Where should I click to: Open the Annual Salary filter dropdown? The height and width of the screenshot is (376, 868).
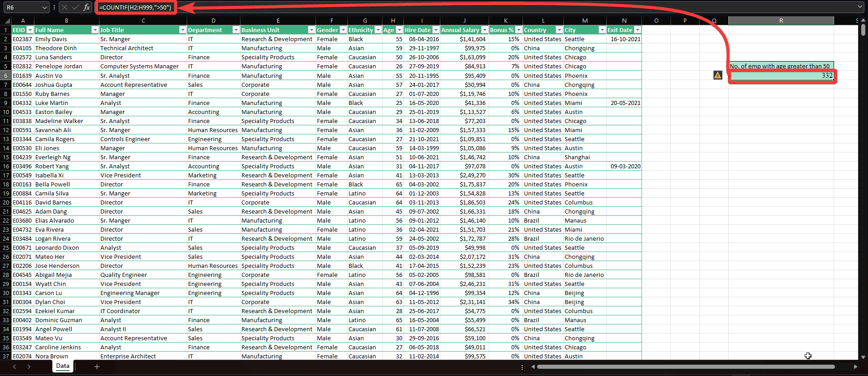tap(485, 30)
